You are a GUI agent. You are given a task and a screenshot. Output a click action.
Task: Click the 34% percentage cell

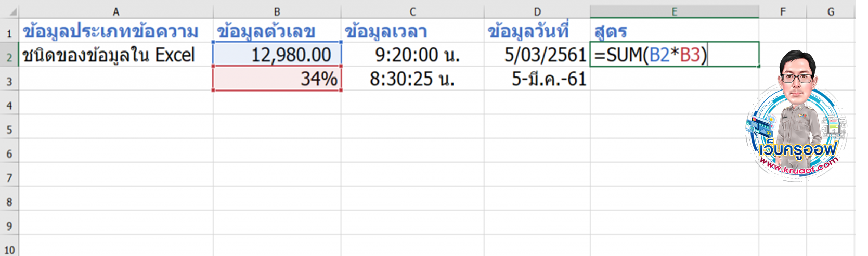pos(277,79)
